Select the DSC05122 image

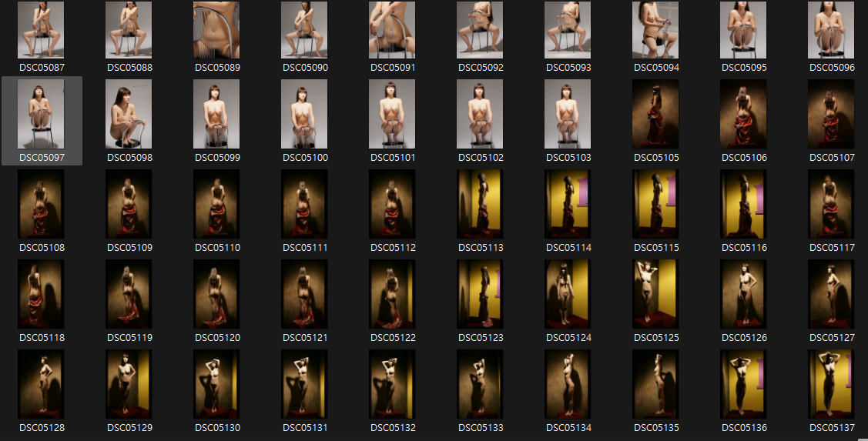[x=393, y=294]
